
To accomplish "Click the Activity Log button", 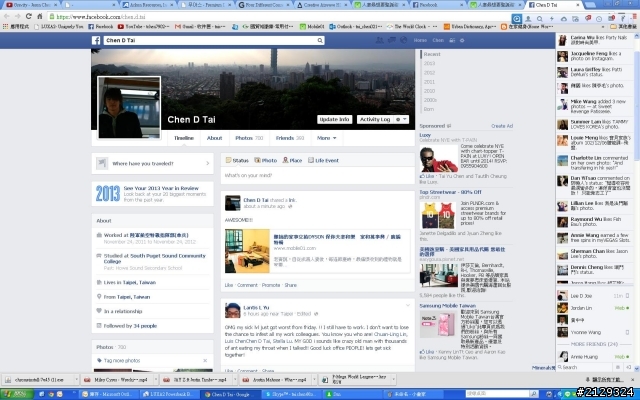I will (x=375, y=119).
